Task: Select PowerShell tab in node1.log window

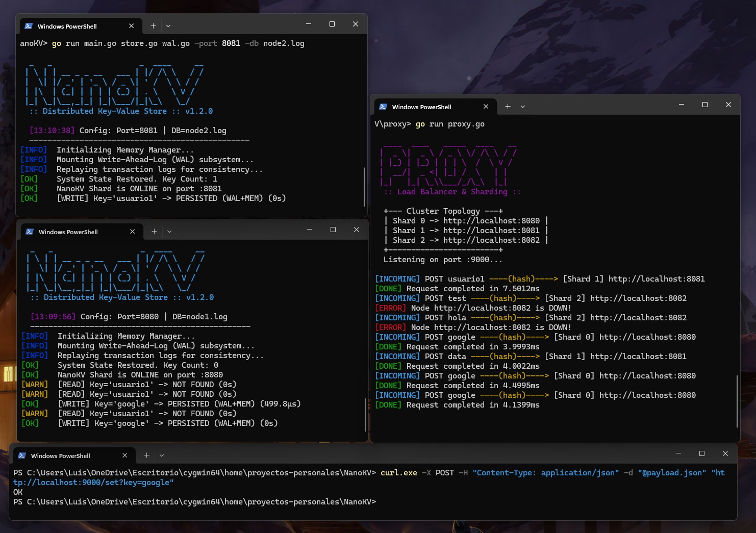Action: 81,232
